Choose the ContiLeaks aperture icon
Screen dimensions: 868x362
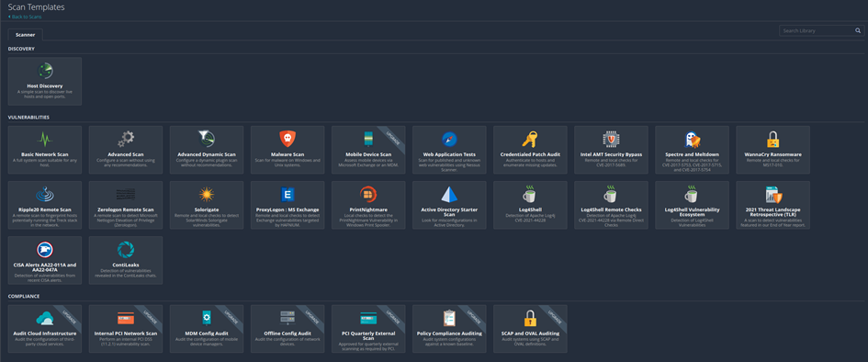126,250
